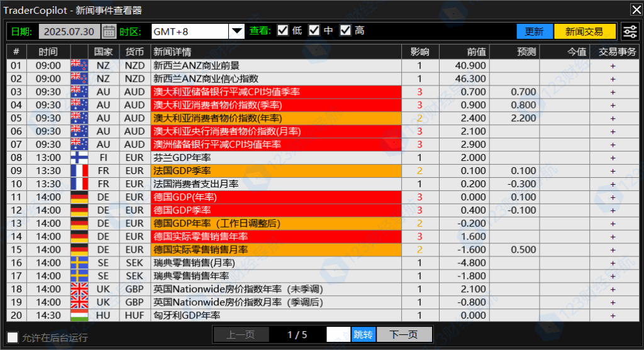Screen dimensions: 644x350
Task: Toggle the 高 impact filter checkbox
Action: pyautogui.click(x=345, y=31)
